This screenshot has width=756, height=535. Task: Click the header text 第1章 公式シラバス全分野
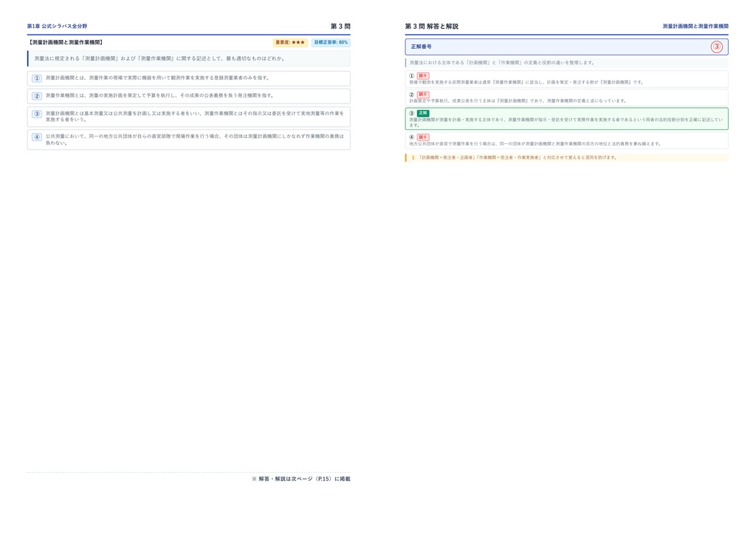coord(57,26)
